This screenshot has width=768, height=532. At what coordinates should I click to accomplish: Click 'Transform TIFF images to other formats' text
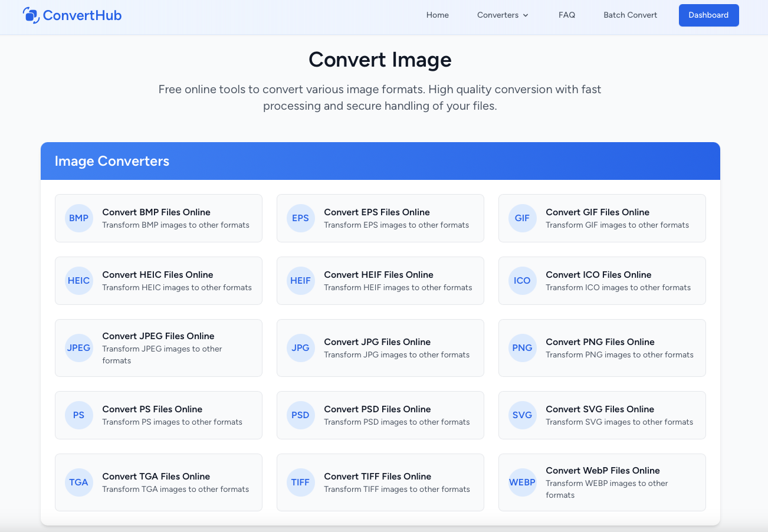coord(397,490)
